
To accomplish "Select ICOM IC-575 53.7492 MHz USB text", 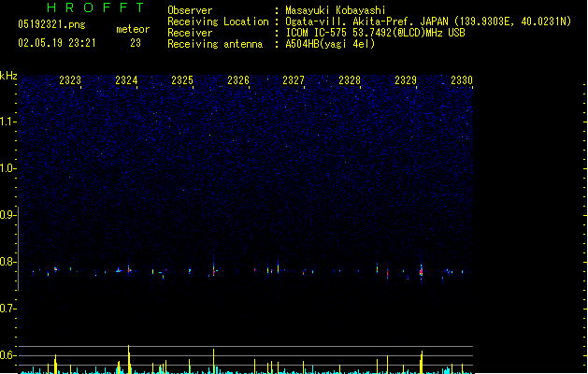I will (376, 33).
